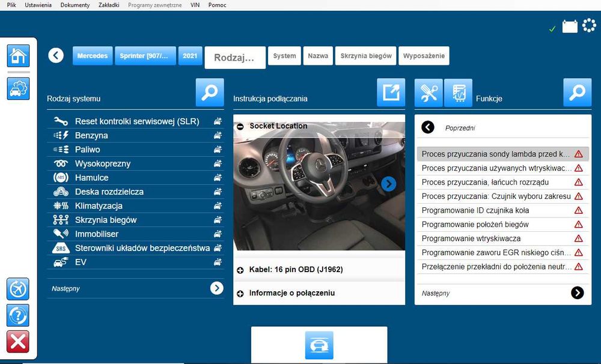Image resolution: width=601 pixels, height=364 pixels.
Task: Open the Plik menu
Action: click(x=11, y=5)
